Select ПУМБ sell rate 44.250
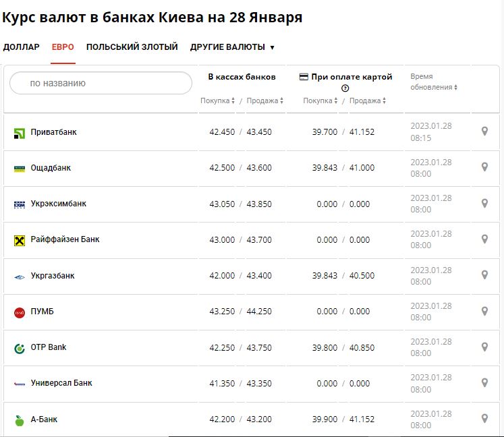 click(x=259, y=312)
